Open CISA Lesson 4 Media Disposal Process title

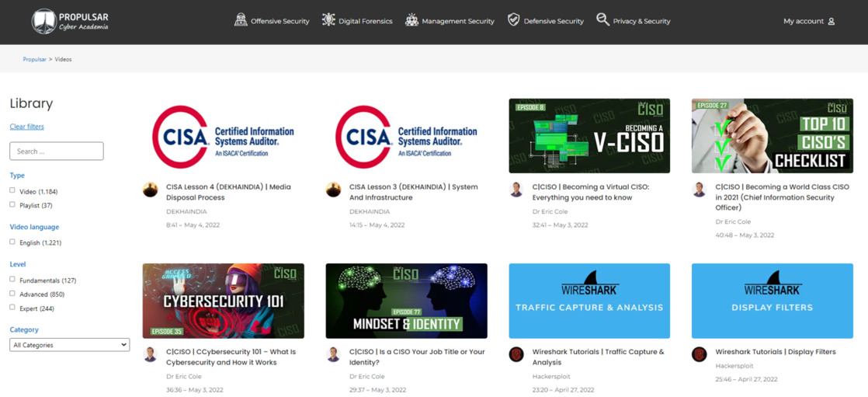[228, 192]
